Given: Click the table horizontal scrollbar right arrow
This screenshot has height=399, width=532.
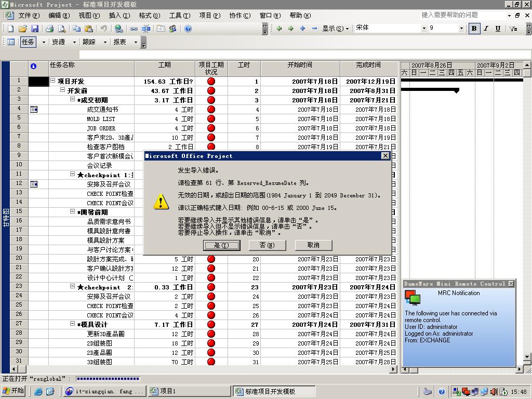Looking at the screenshot, I should pyautogui.click(x=394, y=369).
